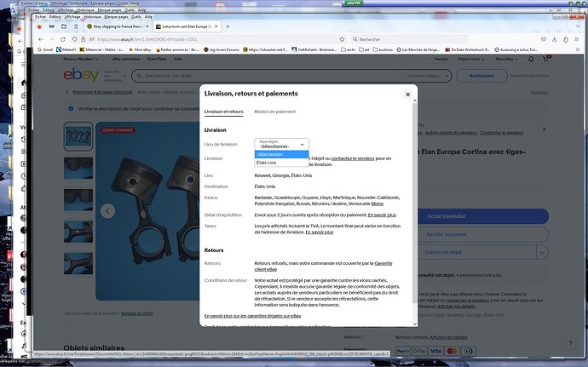Click the Rechercher sur eBay search field
This screenshot has width=588, height=367.
click(270, 76)
